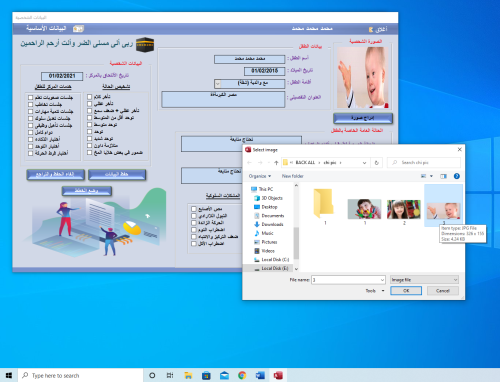This screenshot has width=500, height=382.
Task: Click the Access icon in Select image title bar
Action: (248, 150)
